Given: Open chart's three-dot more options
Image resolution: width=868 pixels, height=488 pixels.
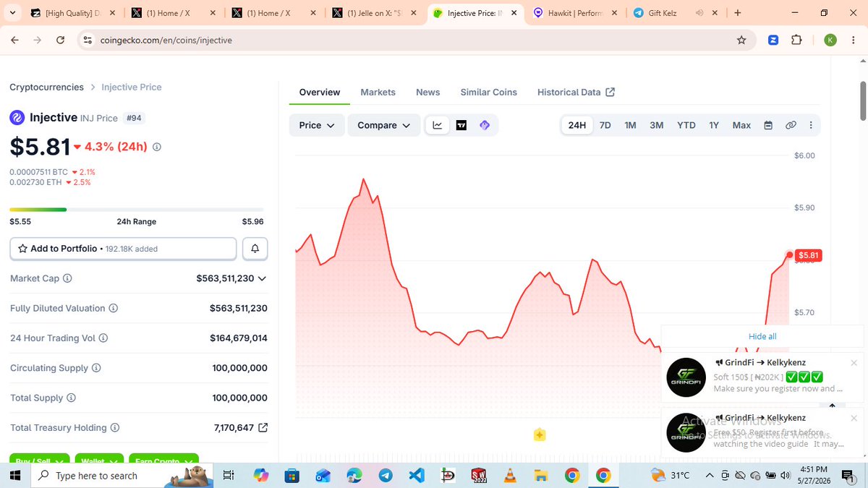Looking at the screenshot, I should pyautogui.click(x=811, y=125).
